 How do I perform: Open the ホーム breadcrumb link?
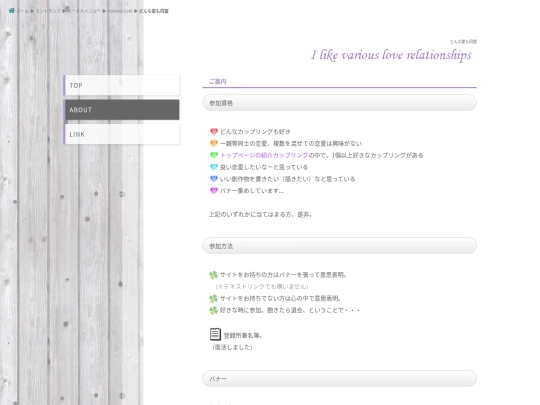coord(23,11)
